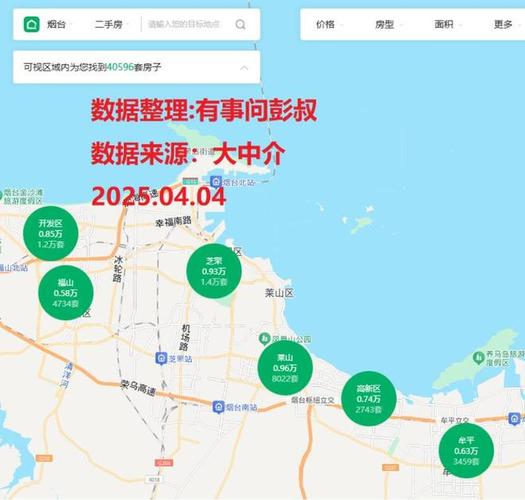Click the 冰轮路 road label
This screenshot has width=525, height=500.
[118, 269]
